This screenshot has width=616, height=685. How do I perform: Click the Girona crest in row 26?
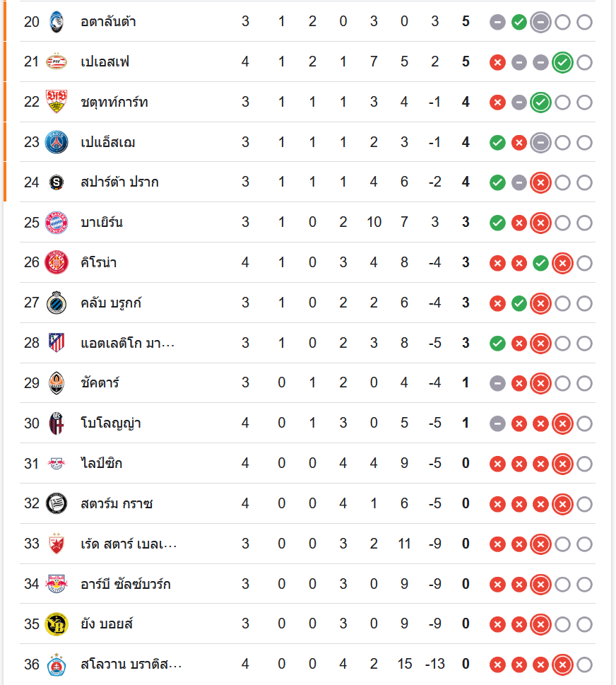(57, 262)
